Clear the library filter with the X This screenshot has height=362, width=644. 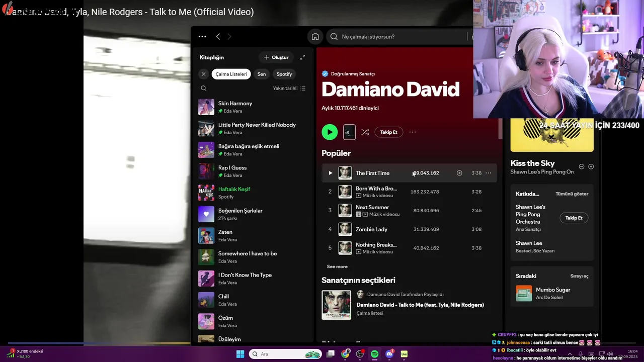[x=203, y=74]
